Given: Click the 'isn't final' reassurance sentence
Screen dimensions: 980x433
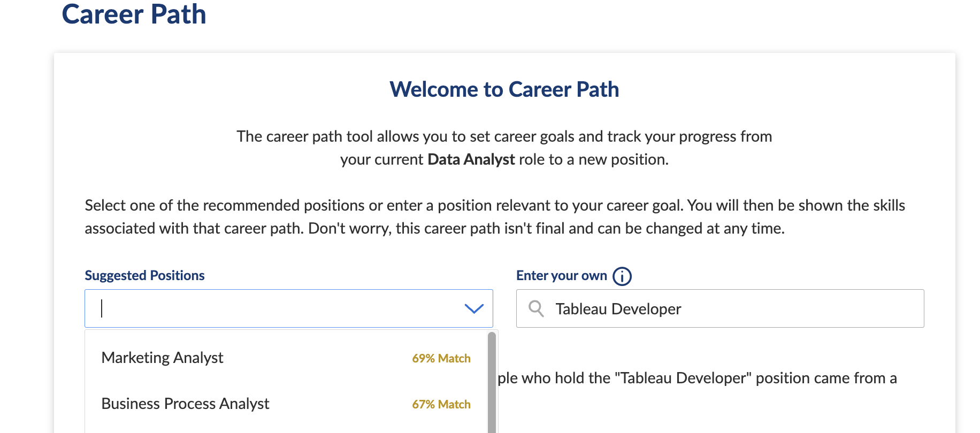Looking at the screenshot, I should pos(546,228).
